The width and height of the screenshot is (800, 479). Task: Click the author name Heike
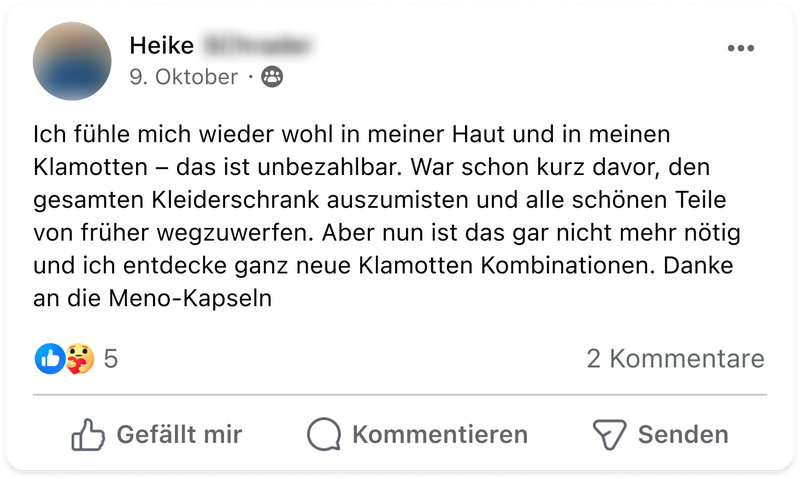click(x=161, y=45)
